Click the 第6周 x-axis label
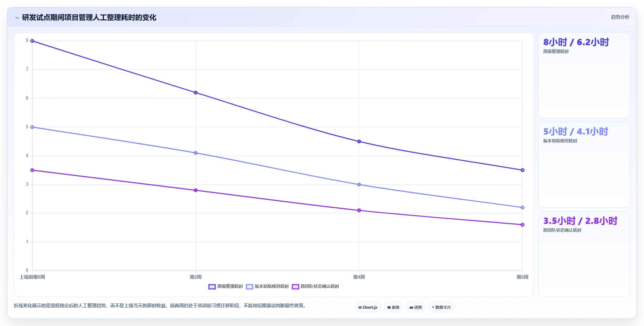Viewport: 644px width, 326px height. coord(522,277)
